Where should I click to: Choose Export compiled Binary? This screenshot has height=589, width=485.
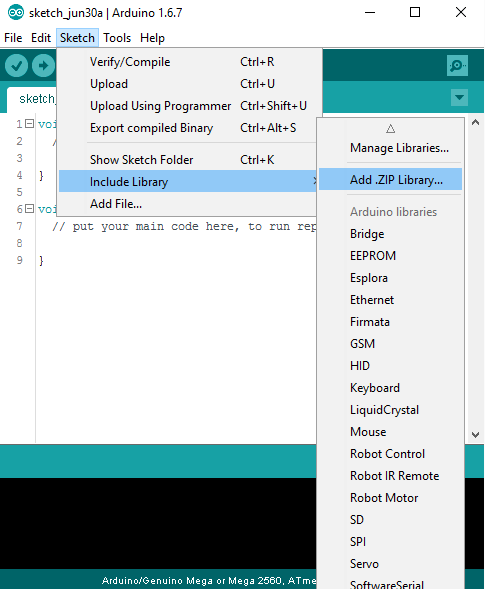pyautogui.click(x=187, y=128)
